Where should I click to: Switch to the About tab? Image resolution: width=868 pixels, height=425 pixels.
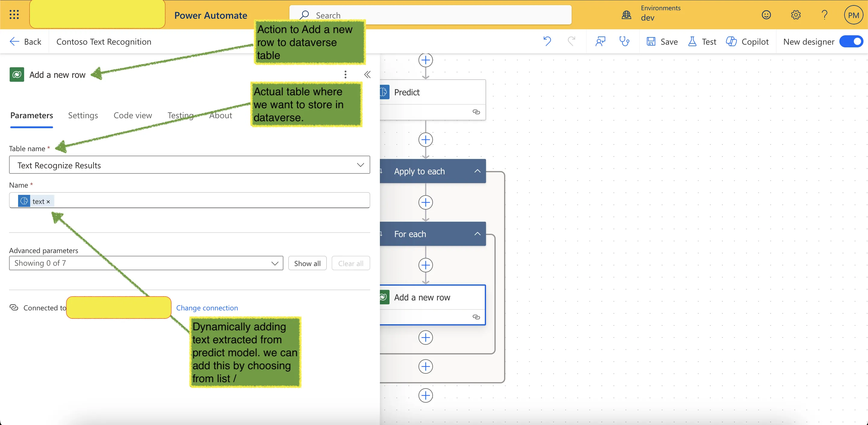tap(220, 115)
